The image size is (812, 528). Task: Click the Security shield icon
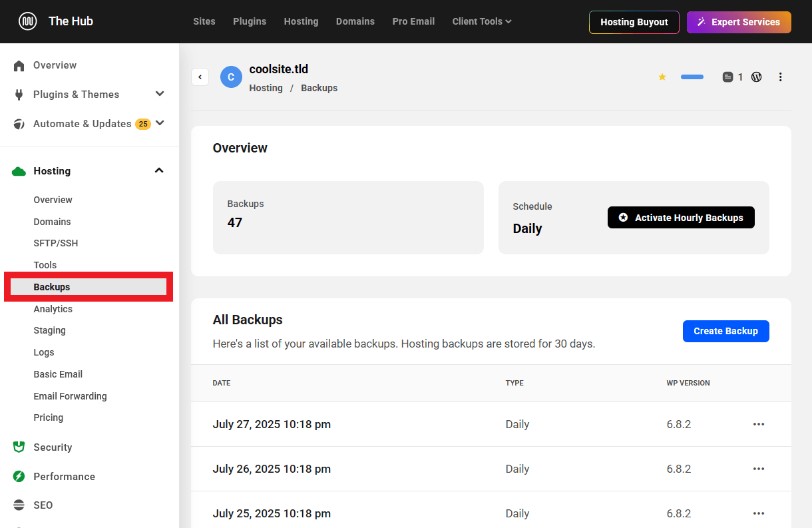point(18,447)
